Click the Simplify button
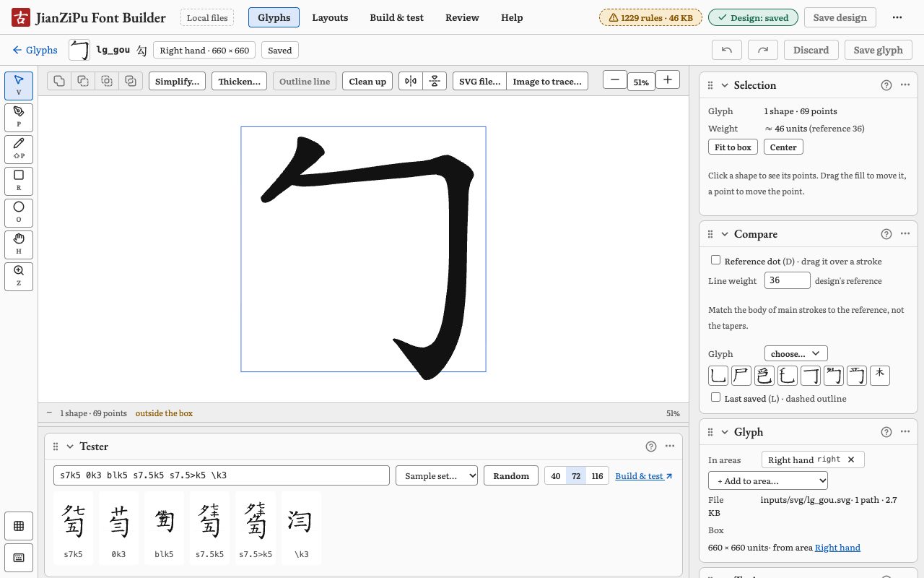924x578 pixels. pos(177,81)
